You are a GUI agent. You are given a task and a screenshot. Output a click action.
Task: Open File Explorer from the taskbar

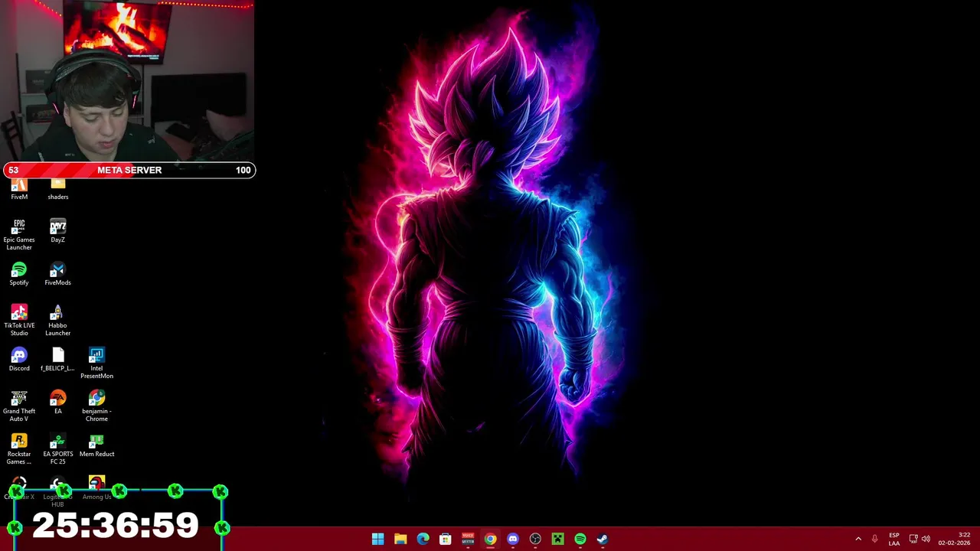pos(400,539)
